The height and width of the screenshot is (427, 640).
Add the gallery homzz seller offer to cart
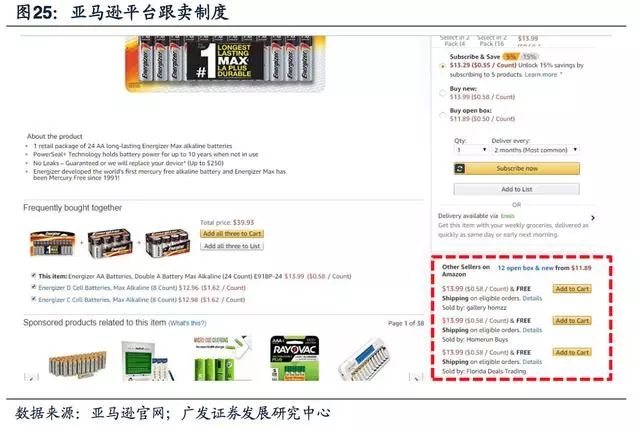pyautogui.click(x=572, y=289)
